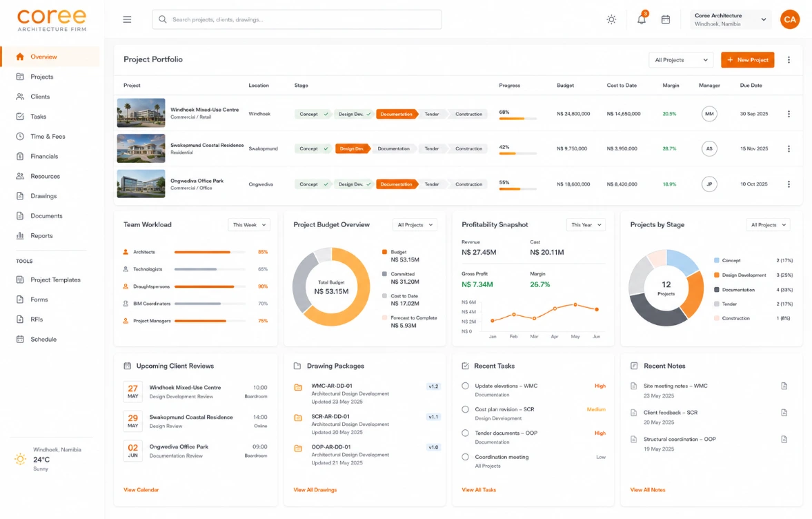This screenshot has height=519, width=812.
Task: Click OOP-AR-DD-01 folder icon
Action: pos(298,449)
